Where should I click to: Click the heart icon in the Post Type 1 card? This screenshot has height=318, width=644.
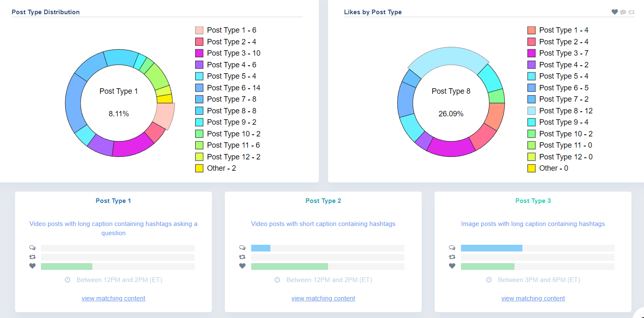coord(33,266)
